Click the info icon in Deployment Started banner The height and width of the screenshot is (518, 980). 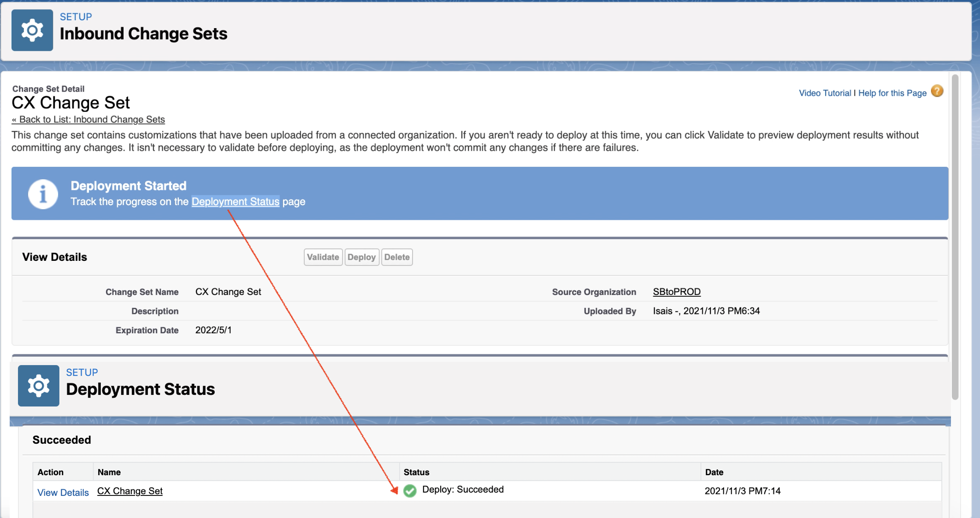click(43, 194)
